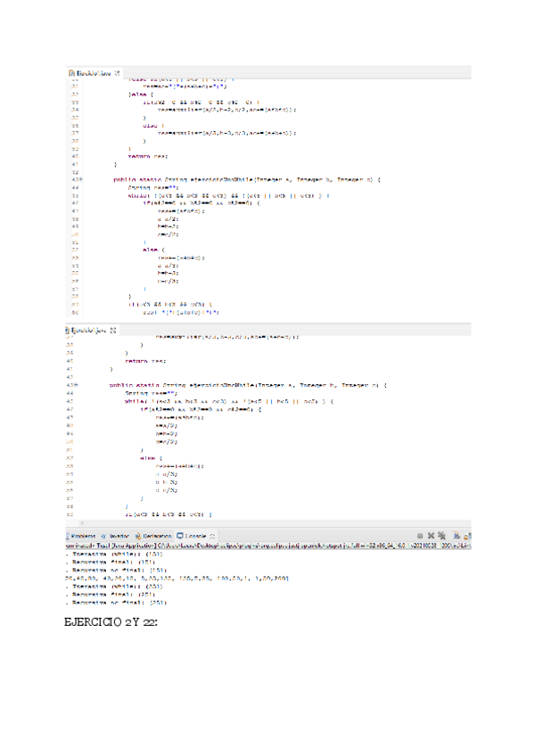
Task: Click the public static String signature in upper editor
Action: click(246, 180)
